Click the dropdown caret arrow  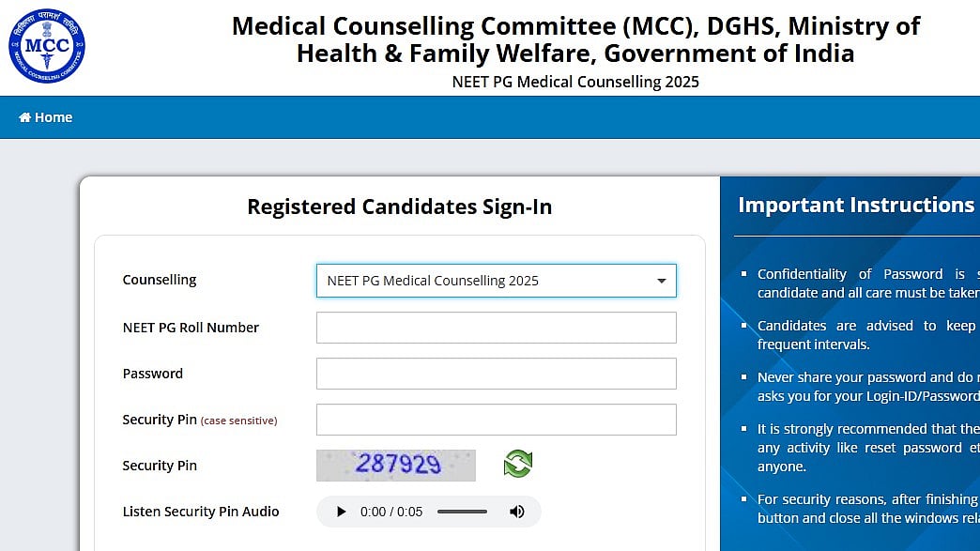pos(660,281)
